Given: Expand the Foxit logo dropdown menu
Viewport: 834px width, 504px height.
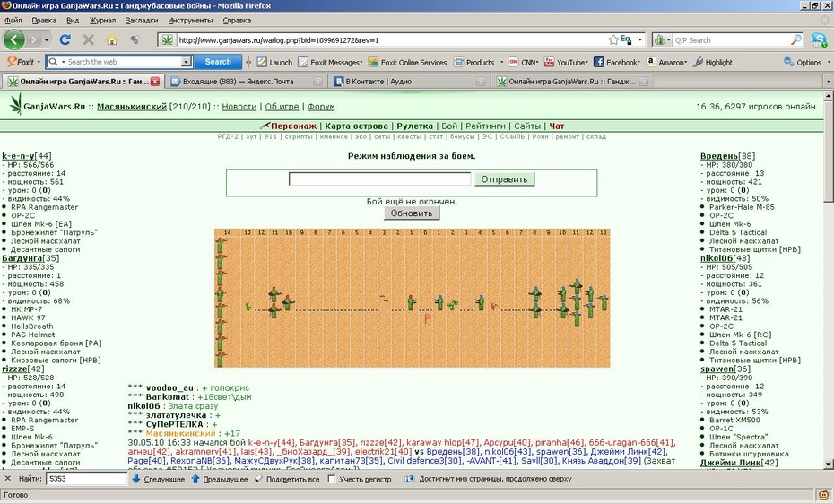Looking at the screenshot, I should pyautogui.click(x=39, y=62).
